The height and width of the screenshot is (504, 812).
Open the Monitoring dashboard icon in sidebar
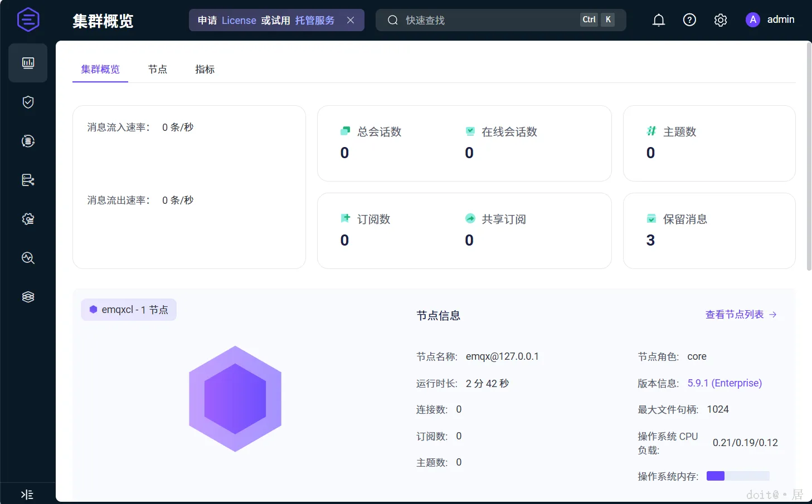(28, 62)
